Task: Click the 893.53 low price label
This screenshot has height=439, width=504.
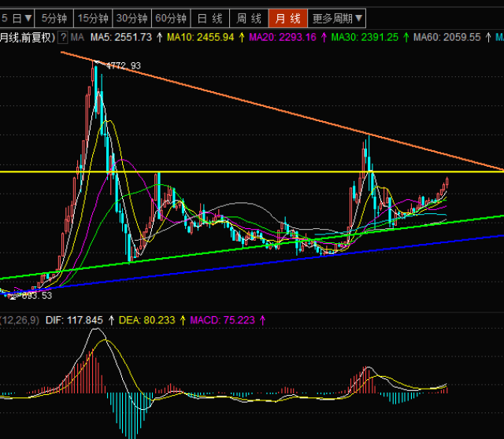Action: (x=37, y=296)
